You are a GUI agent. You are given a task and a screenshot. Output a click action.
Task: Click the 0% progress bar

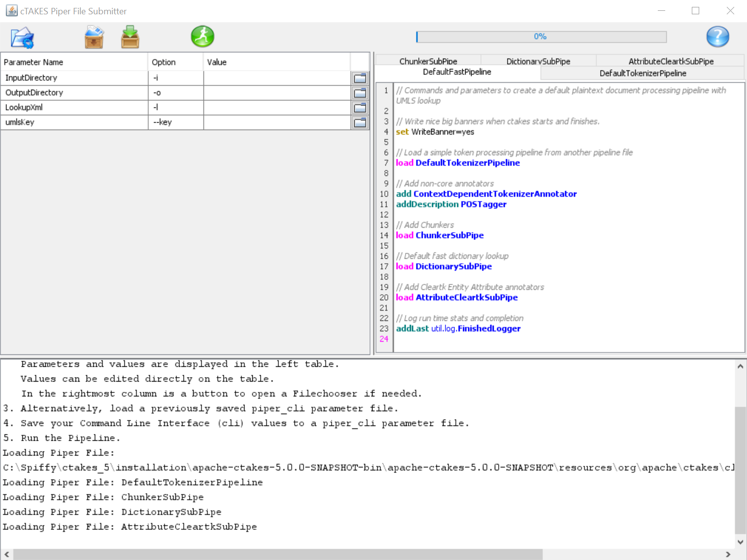541,36
